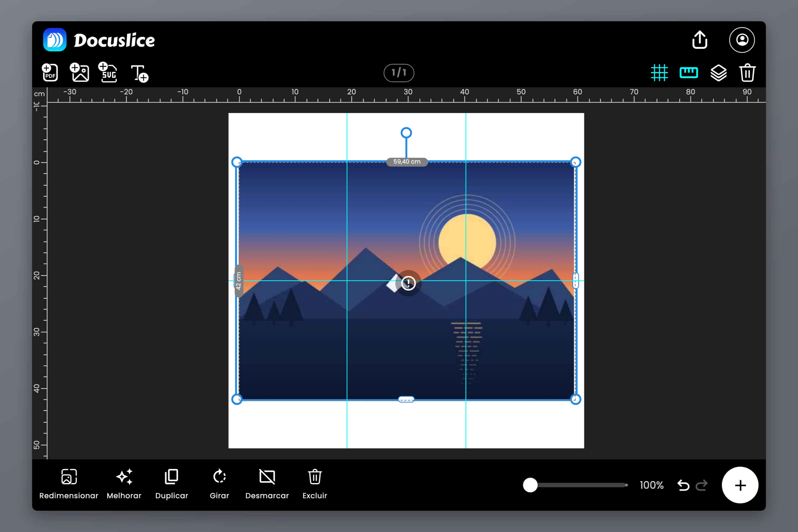Screen dimensions: 798x532
Task: Toggle the grid lines display
Action: 659,73
